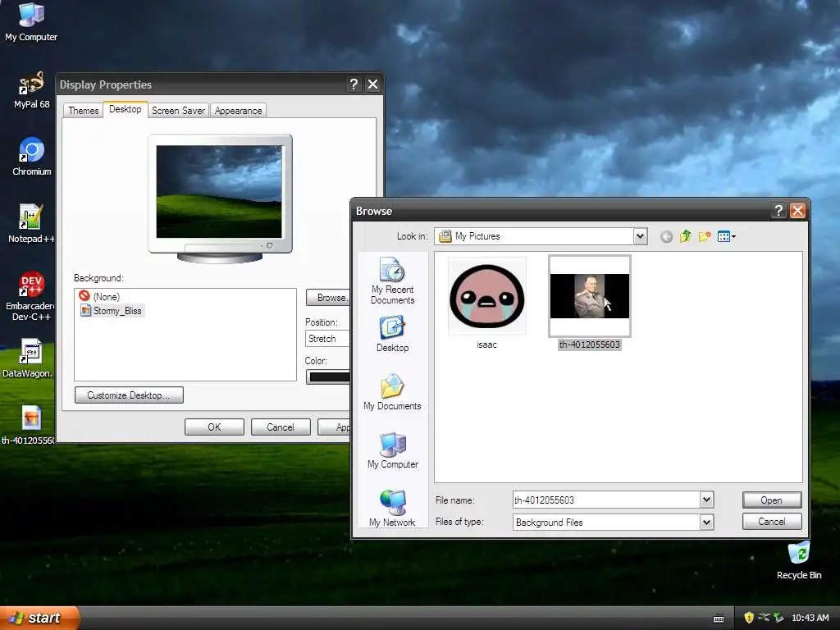Open the Recycle Bin
This screenshot has height=630, width=840.
799,560
